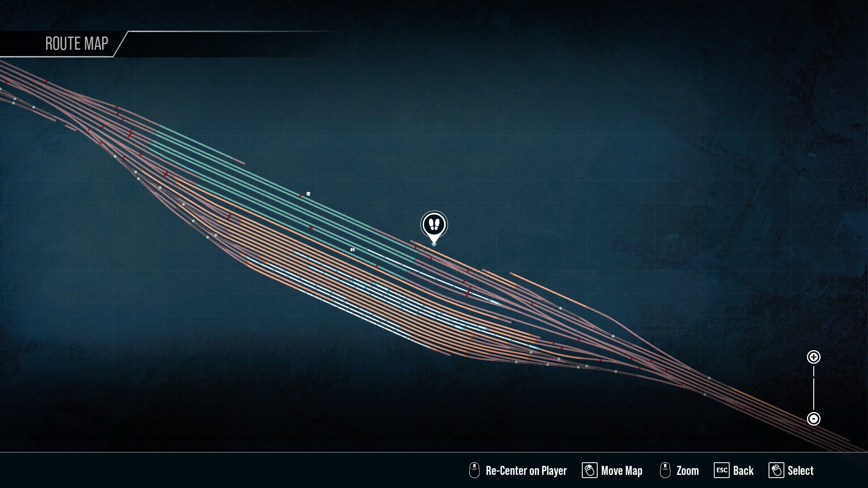The image size is (868, 488).
Task: Click the Re-Center on Player mouse icon
Action: tap(474, 470)
